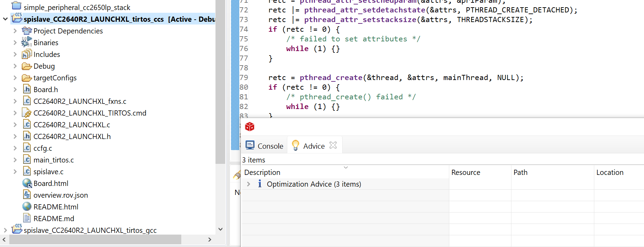Viewport: 644px width, 247px height.
Task: Click the Debug folder icon
Action: pos(27,66)
